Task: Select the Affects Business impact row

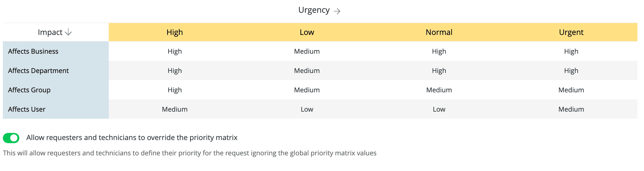Action: tap(33, 51)
